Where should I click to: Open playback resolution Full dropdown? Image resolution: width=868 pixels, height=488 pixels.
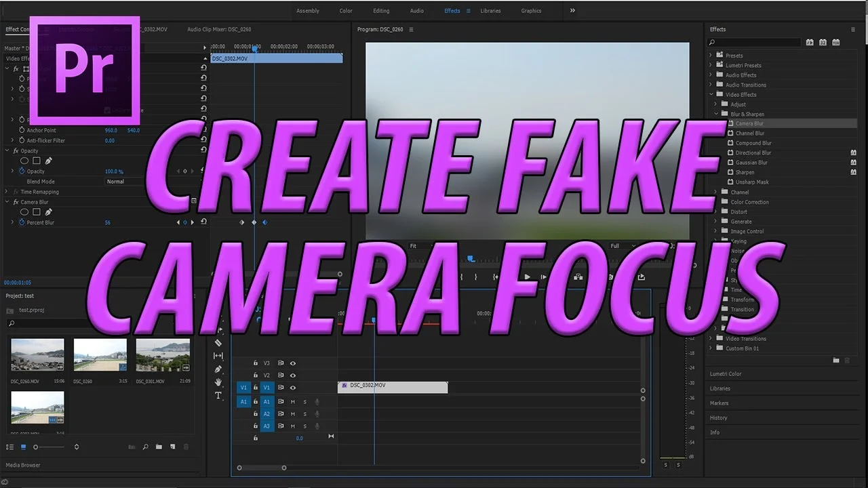(623, 246)
